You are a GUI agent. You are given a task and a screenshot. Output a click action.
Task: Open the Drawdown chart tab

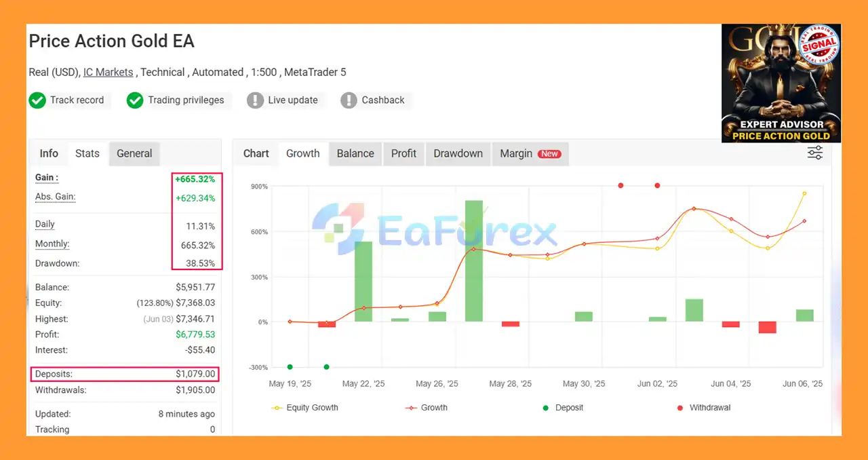point(458,153)
